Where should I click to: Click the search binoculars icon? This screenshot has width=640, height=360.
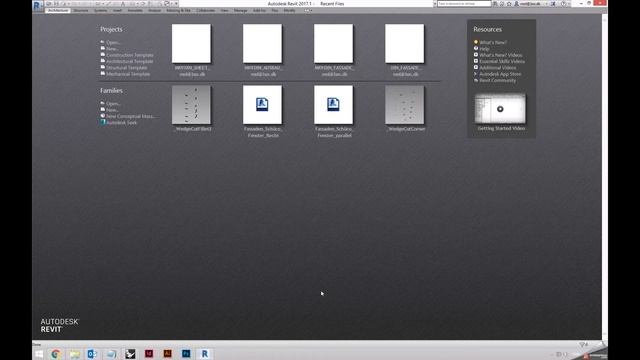tap(495, 4)
